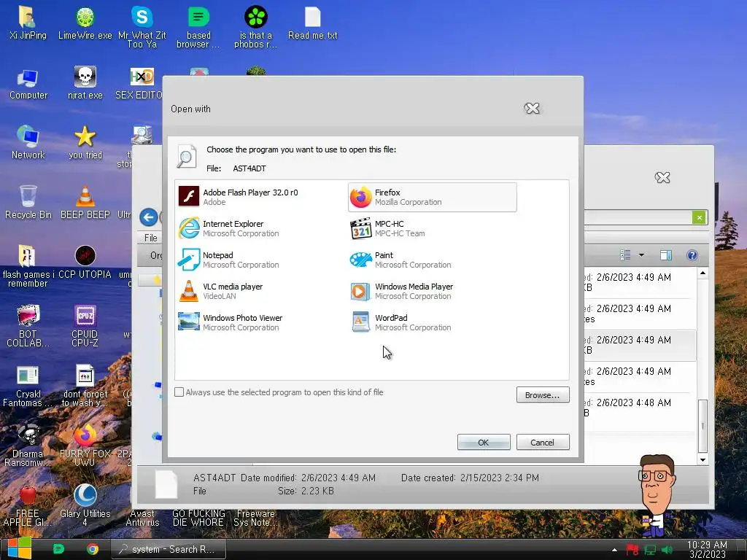Select Glary Utilities 4 desktop icon
The width and height of the screenshot is (747, 560).
point(85,506)
